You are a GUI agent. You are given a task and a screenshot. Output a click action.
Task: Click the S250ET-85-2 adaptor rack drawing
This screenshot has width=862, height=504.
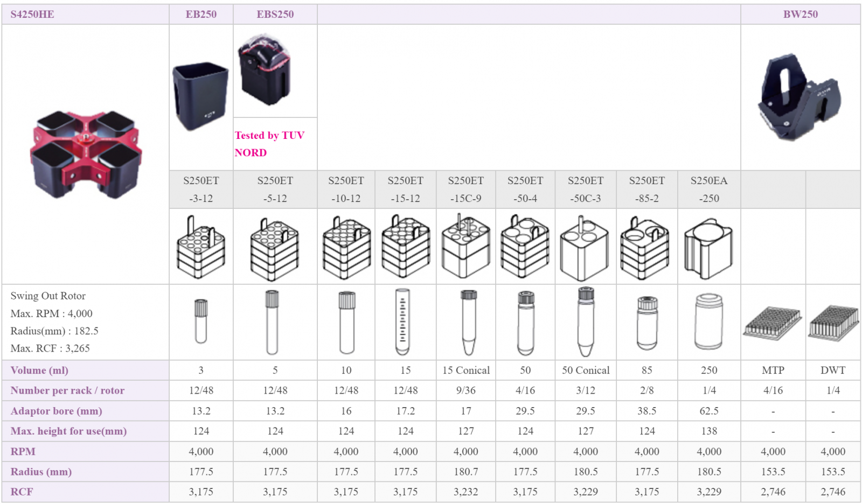coord(645,248)
